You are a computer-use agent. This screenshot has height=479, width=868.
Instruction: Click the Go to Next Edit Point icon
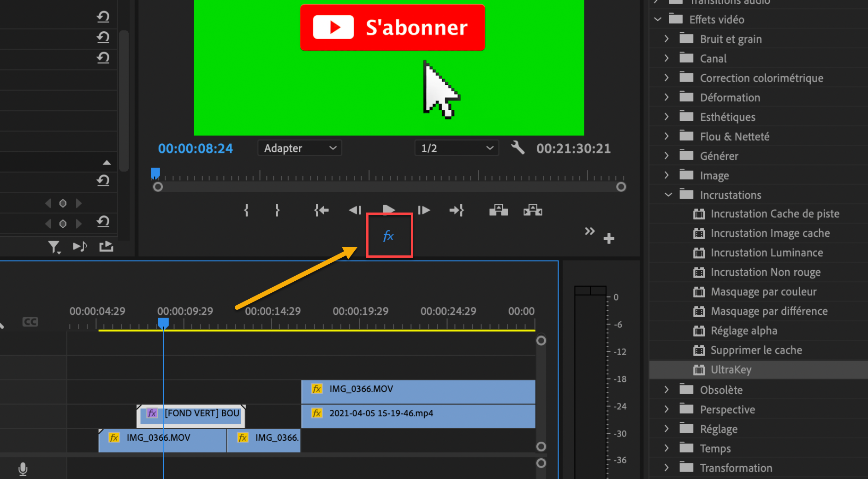coord(457,210)
